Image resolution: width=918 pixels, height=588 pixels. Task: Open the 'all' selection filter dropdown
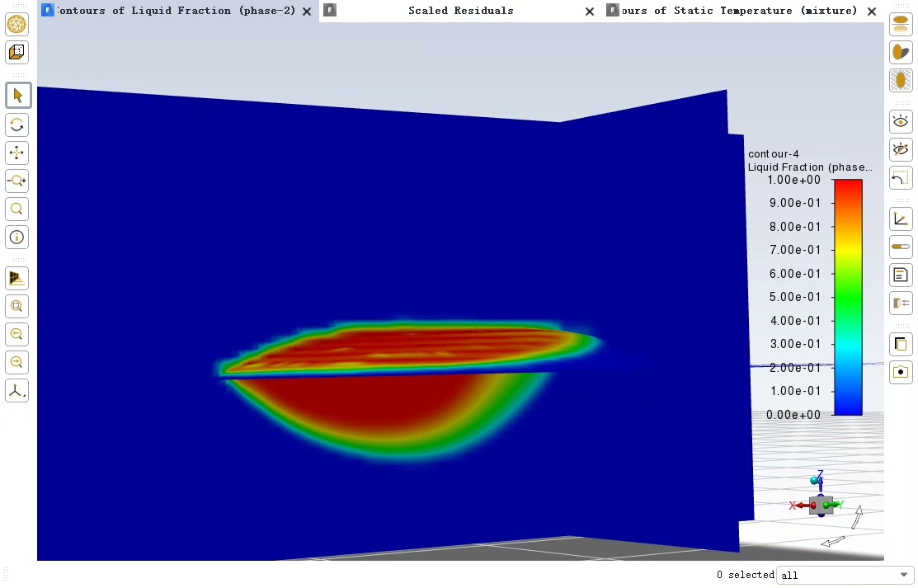(845, 575)
